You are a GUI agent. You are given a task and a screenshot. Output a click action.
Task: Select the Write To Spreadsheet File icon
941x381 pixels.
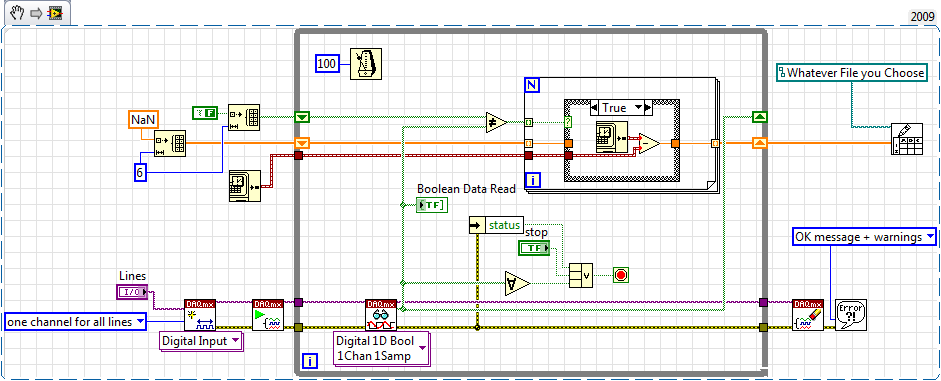pos(907,140)
